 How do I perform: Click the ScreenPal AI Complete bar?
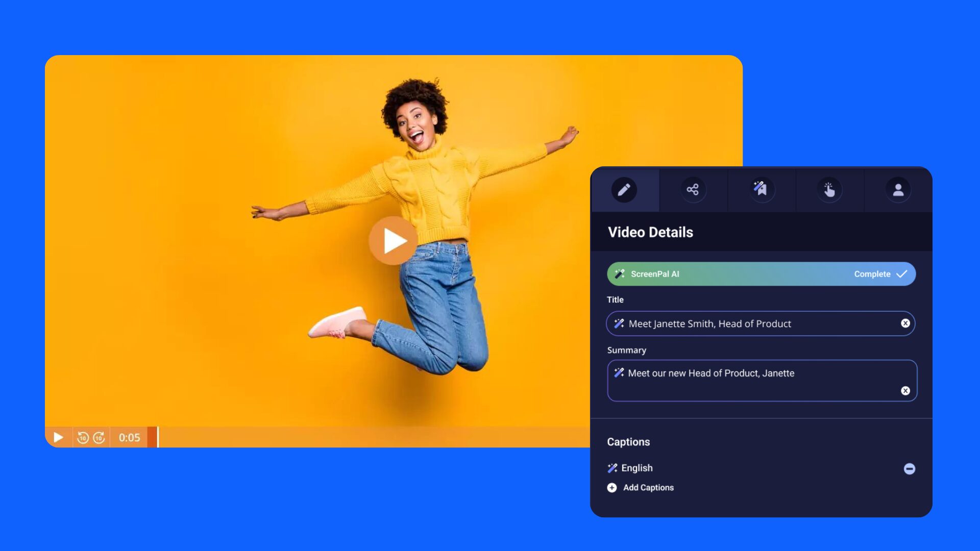click(x=761, y=274)
